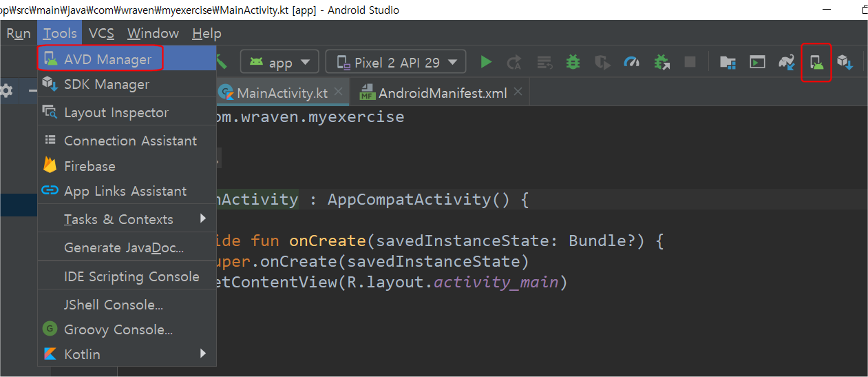Open the Window menu

[x=153, y=33]
